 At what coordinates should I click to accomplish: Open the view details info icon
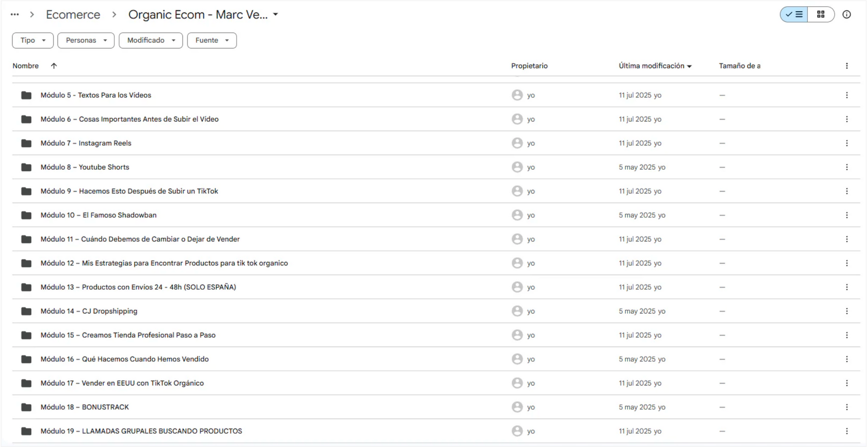click(847, 14)
